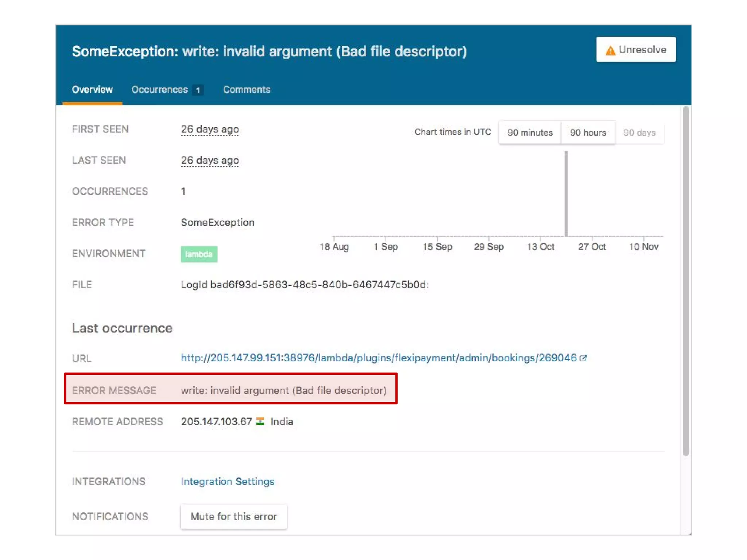Image resolution: width=747 pixels, height=560 pixels.
Task: Switch to the Occurrences tab
Action: (x=159, y=90)
